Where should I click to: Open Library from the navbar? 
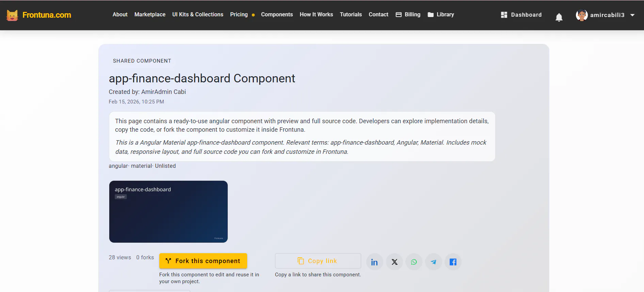tap(441, 15)
